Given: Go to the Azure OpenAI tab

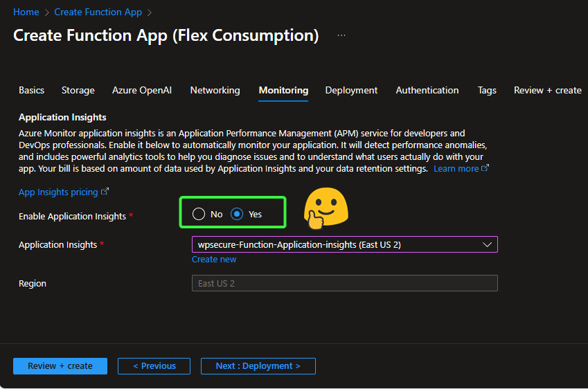Looking at the screenshot, I should [143, 90].
